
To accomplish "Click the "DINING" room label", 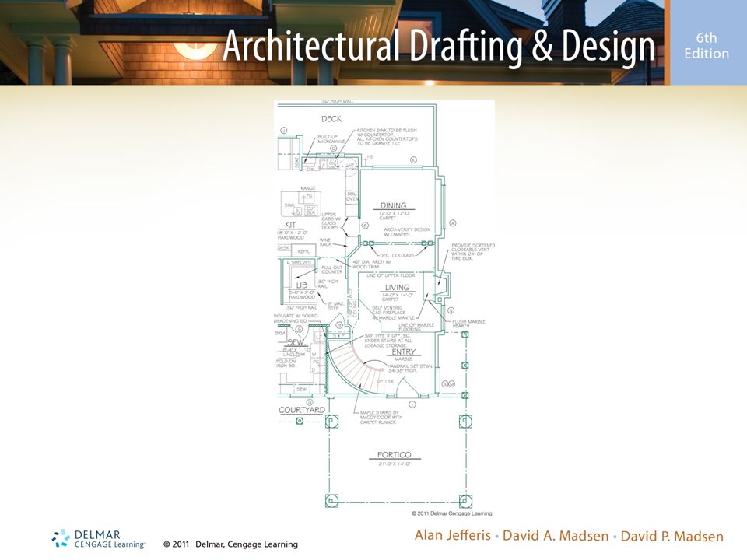I will coord(393,205).
